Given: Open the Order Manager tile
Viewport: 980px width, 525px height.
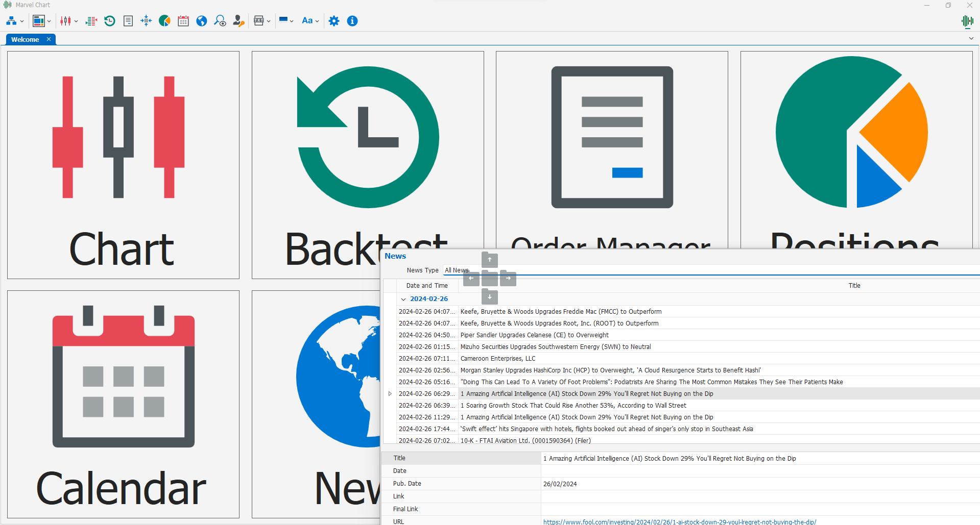Looking at the screenshot, I should (x=612, y=149).
